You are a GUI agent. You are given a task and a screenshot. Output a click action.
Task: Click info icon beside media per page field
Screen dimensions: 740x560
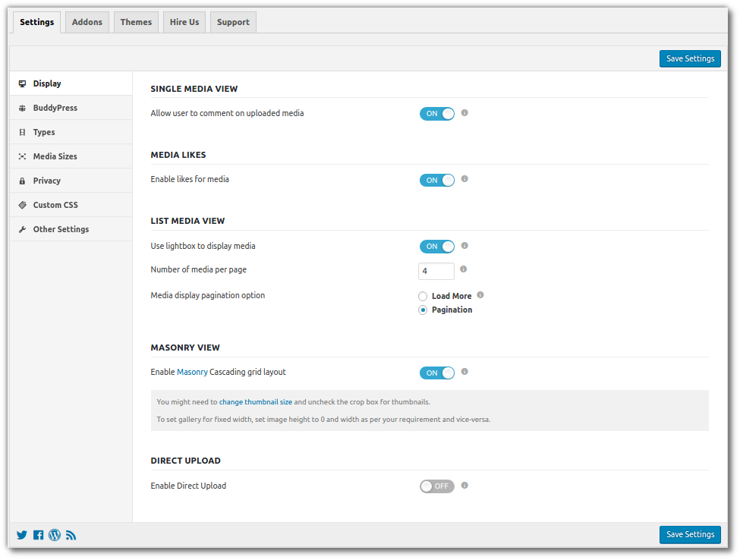click(x=463, y=269)
